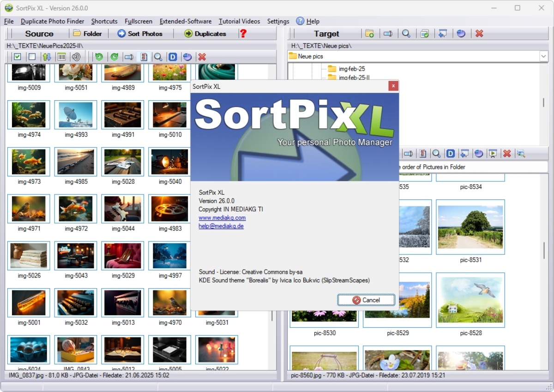Open the Tutorial Videos menu
The width and height of the screenshot is (554, 392).
(239, 21)
